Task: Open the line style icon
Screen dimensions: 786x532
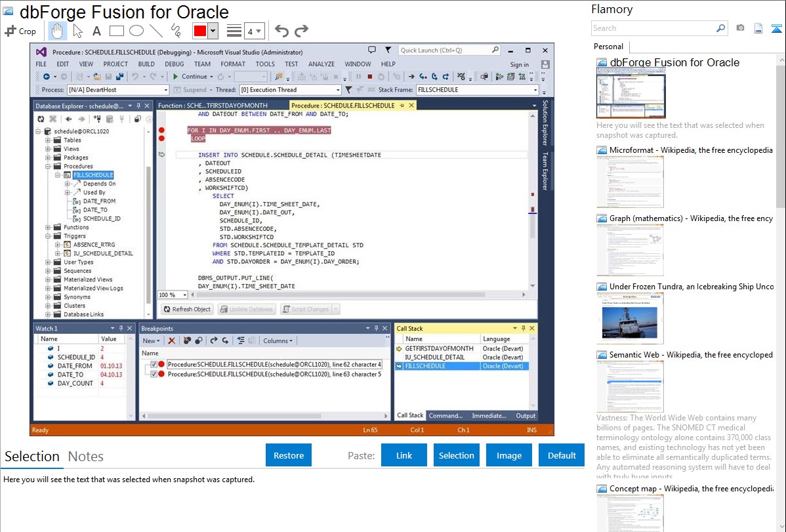Action: [234, 31]
